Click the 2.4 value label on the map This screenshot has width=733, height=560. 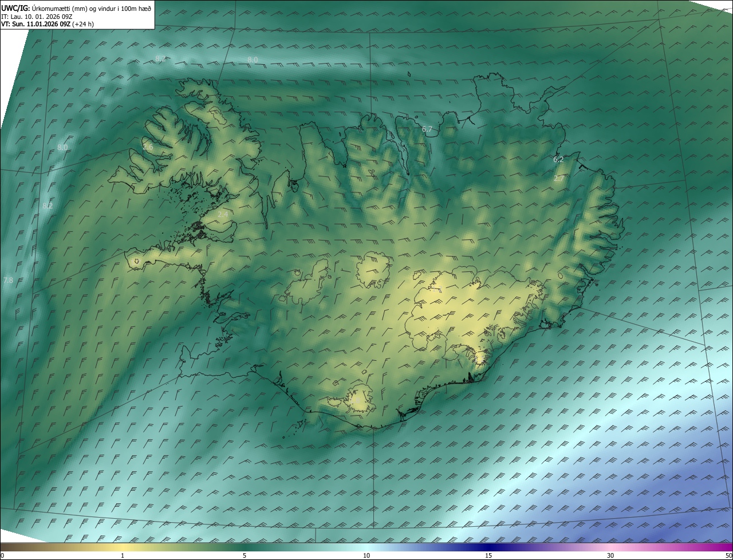[223, 214]
